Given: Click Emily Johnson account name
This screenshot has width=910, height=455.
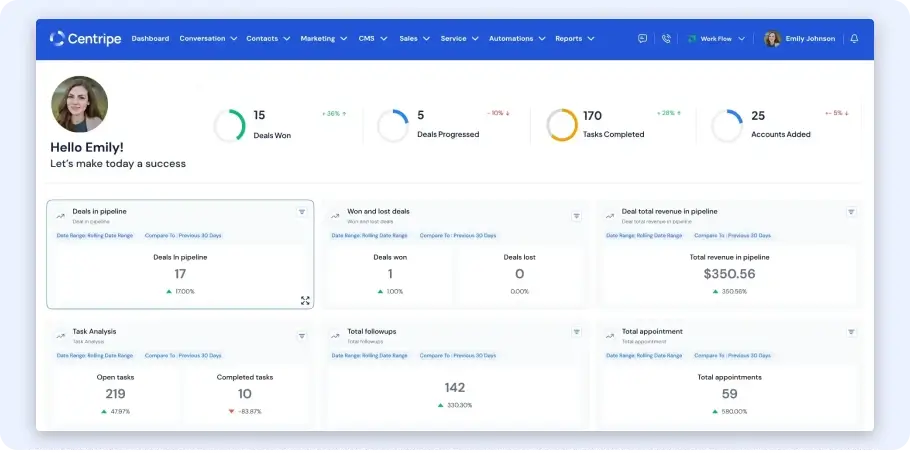Looking at the screenshot, I should 810,39.
